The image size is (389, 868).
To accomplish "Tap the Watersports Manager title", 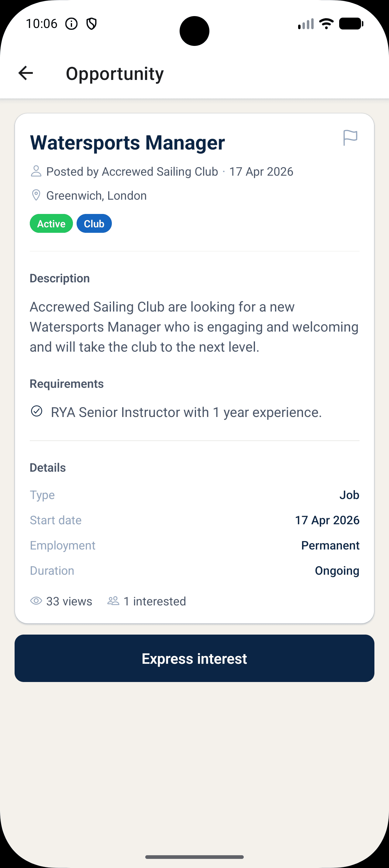I will click(x=127, y=143).
